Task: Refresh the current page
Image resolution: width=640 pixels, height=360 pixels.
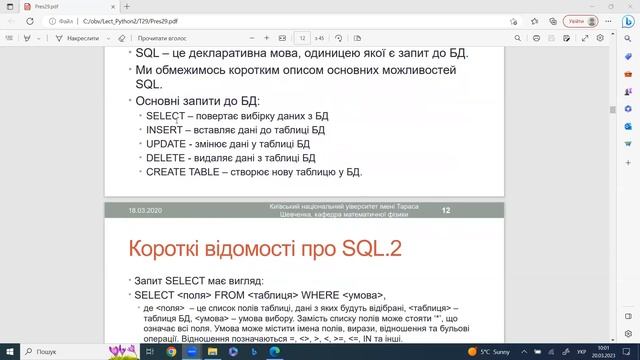Action: coord(30,21)
